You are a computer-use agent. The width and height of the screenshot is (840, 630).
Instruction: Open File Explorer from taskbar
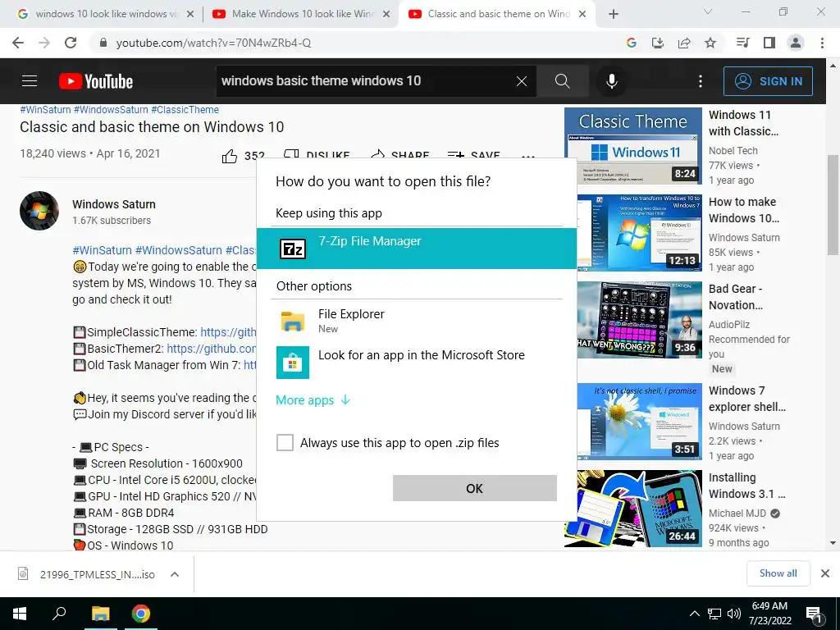tap(100, 614)
